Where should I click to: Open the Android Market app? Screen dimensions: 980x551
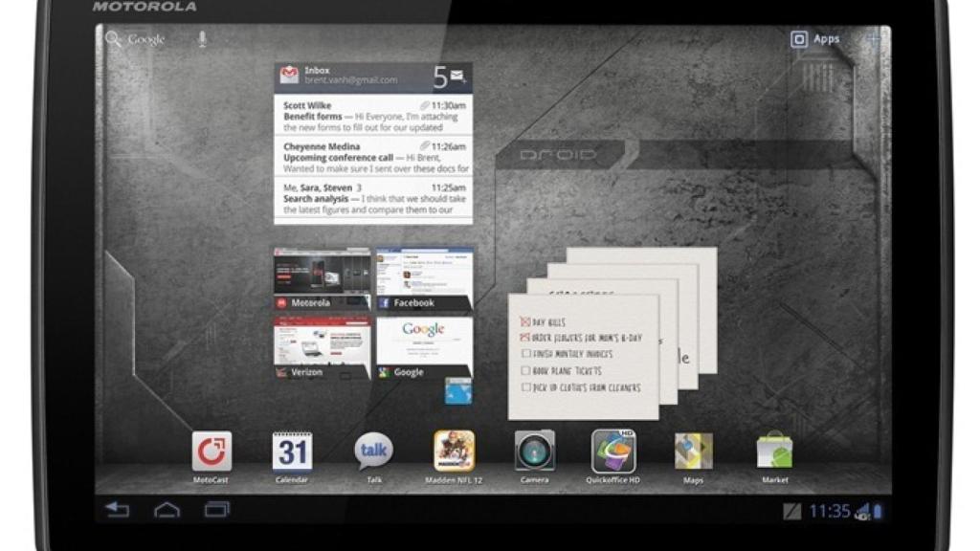click(x=774, y=452)
